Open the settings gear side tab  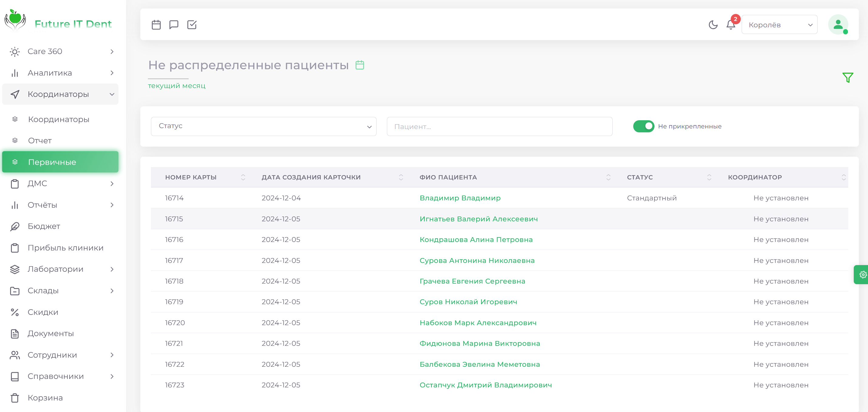(x=863, y=274)
